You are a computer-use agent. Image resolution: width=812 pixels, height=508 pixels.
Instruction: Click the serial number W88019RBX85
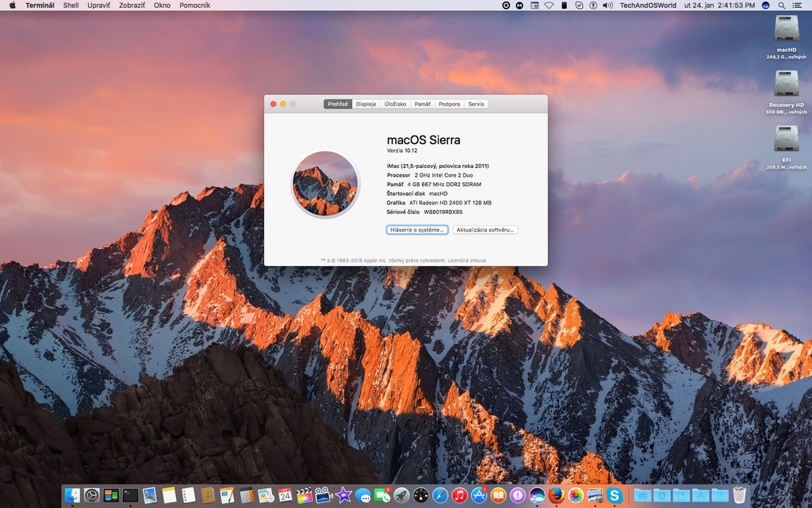pos(442,212)
